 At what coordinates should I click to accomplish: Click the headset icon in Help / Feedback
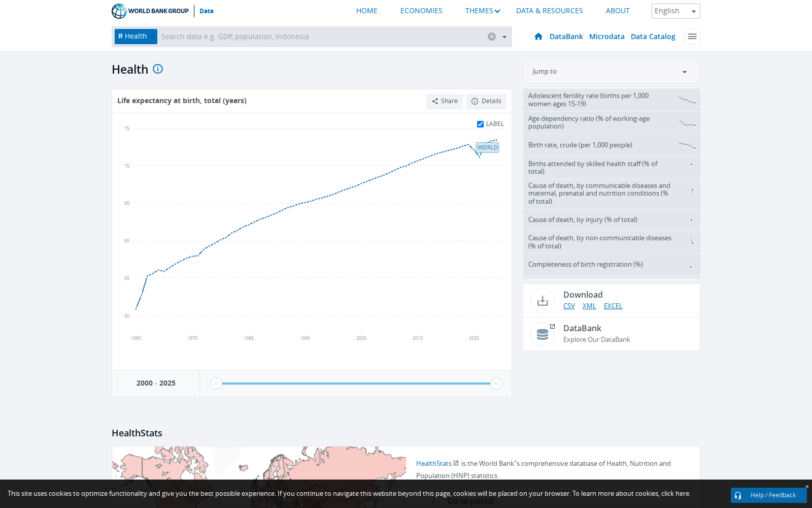pyautogui.click(x=738, y=495)
